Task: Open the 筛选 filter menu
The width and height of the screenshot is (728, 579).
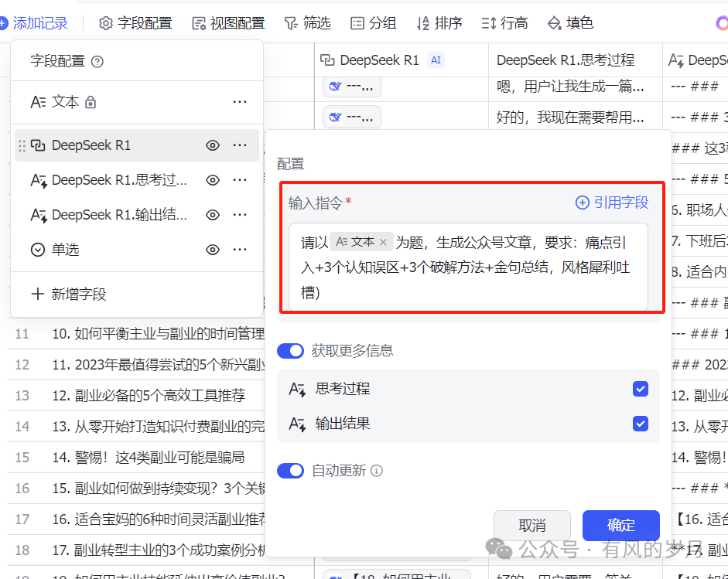Action: pos(307,22)
